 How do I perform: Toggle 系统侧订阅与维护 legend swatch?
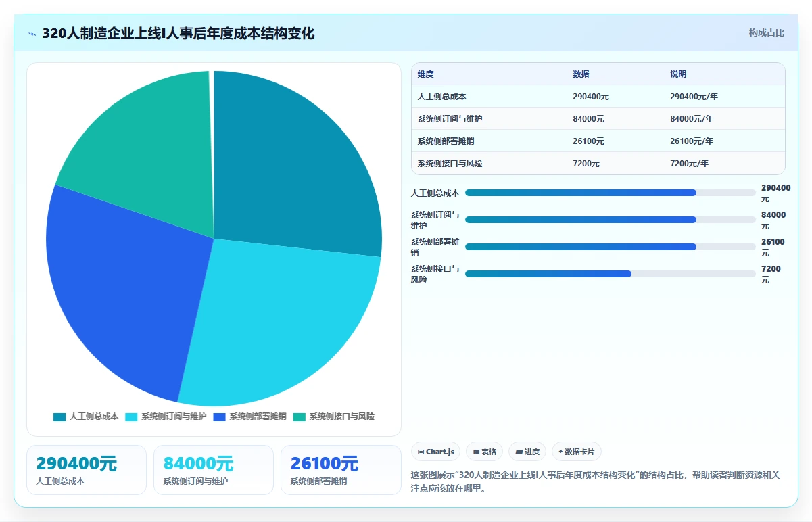(131, 417)
